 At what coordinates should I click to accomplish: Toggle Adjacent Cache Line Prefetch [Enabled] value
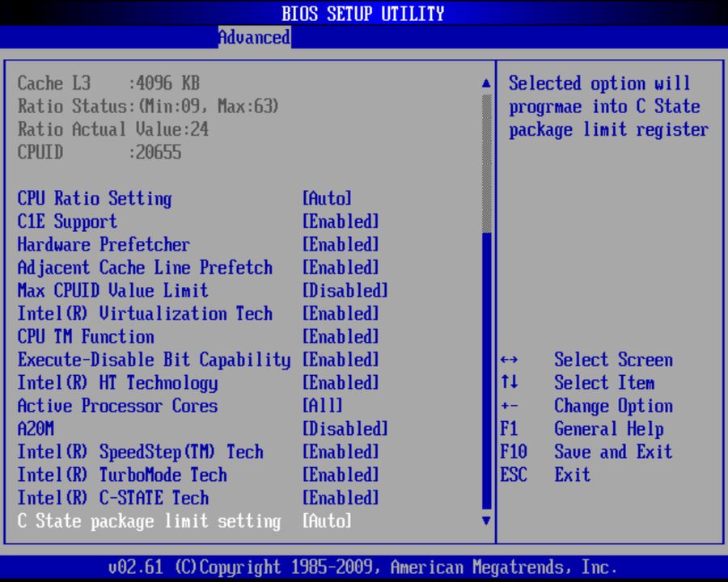tap(341, 268)
